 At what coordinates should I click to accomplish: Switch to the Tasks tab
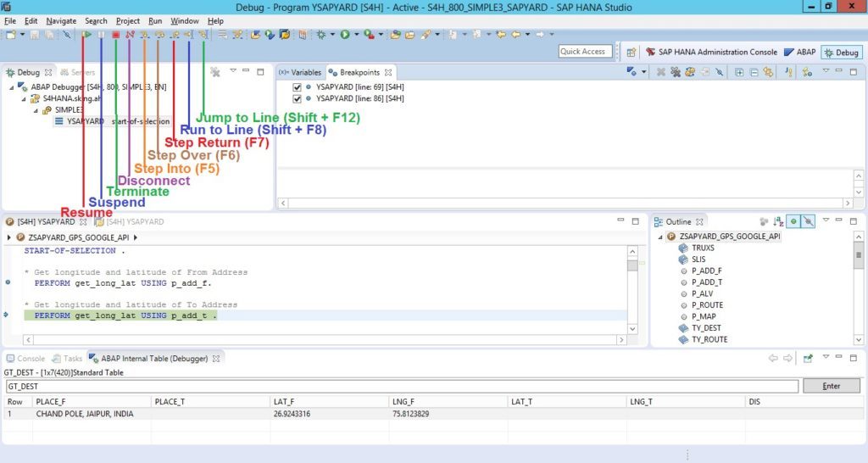[x=67, y=359]
